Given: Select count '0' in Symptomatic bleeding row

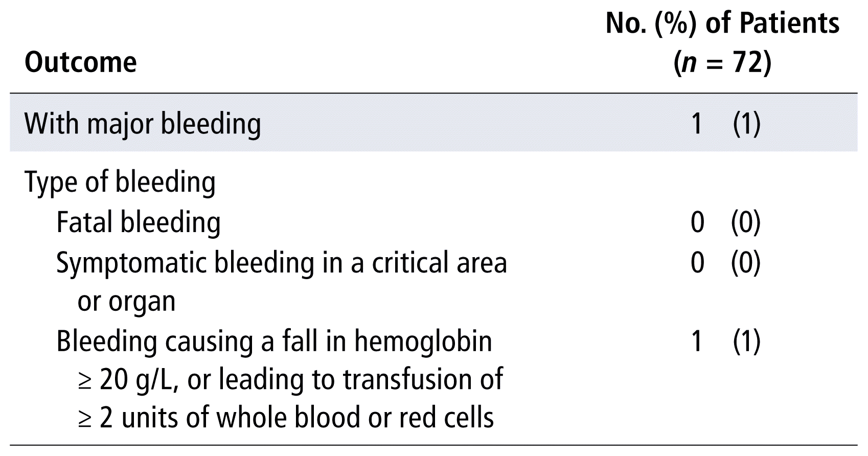Looking at the screenshot, I should tap(697, 262).
